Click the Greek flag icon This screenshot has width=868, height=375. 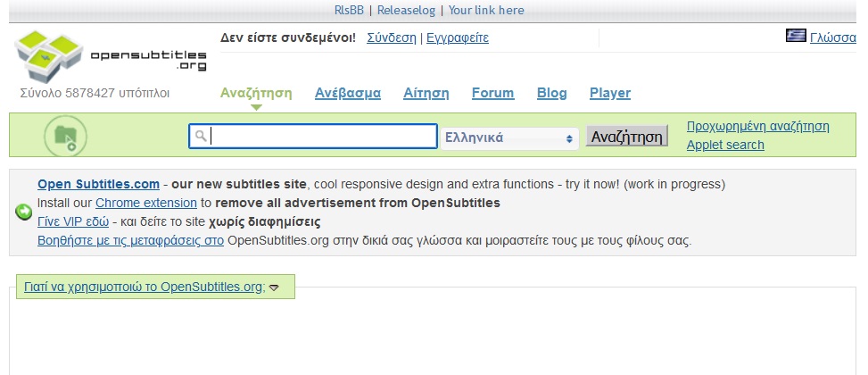pos(796,36)
